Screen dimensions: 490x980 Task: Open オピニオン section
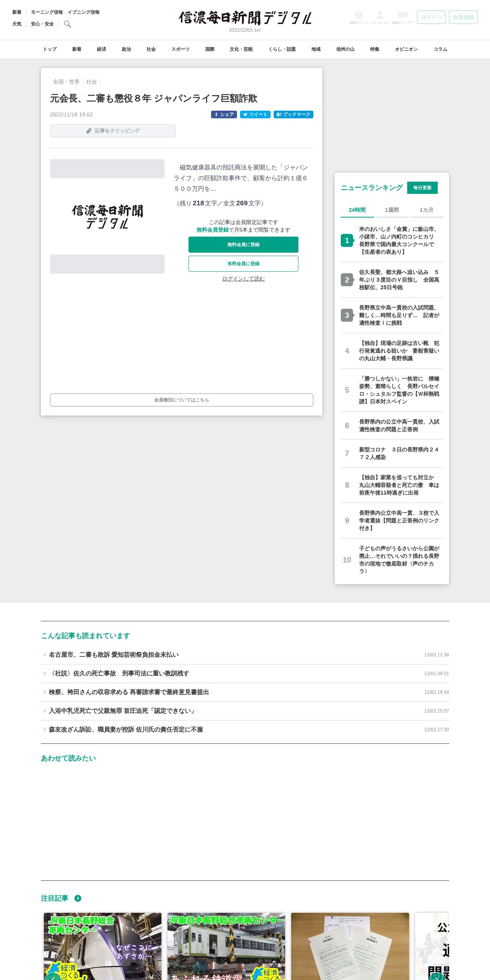point(406,49)
